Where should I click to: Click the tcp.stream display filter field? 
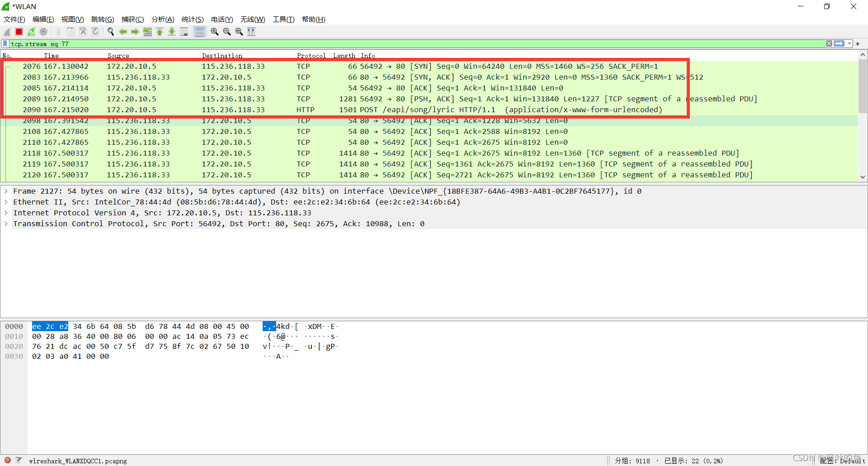pyautogui.click(x=407, y=44)
